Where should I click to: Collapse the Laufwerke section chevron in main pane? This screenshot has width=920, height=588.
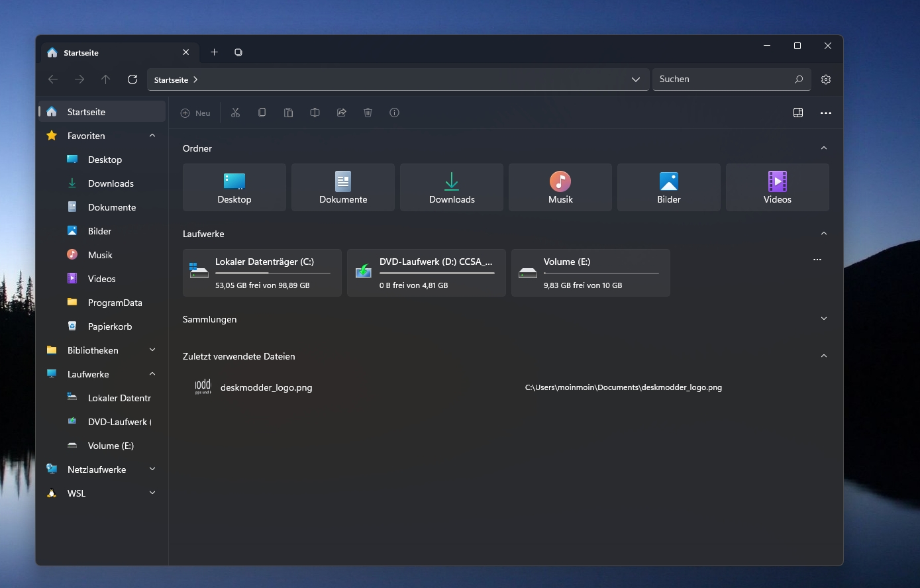(x=824, y=234)
